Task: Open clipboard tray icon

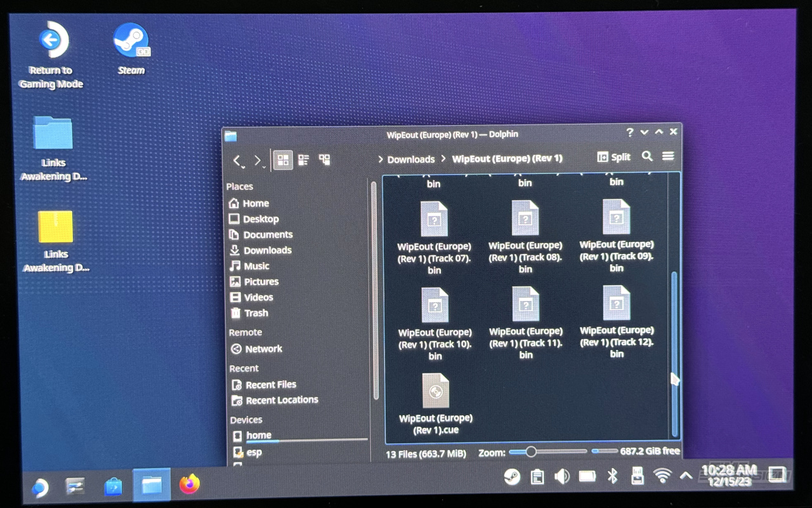Action: click(537, 476)
